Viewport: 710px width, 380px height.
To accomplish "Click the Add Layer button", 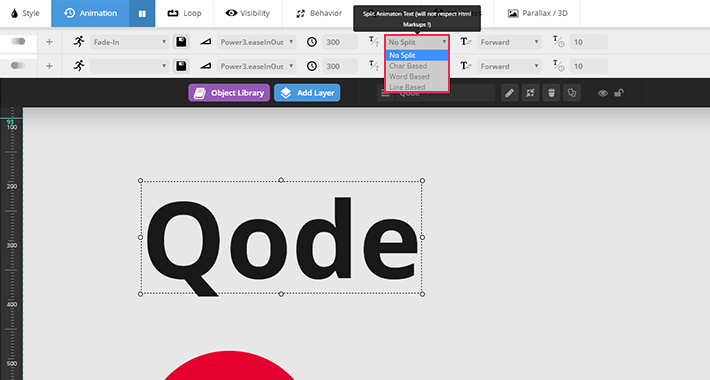I will click(307, 93).
